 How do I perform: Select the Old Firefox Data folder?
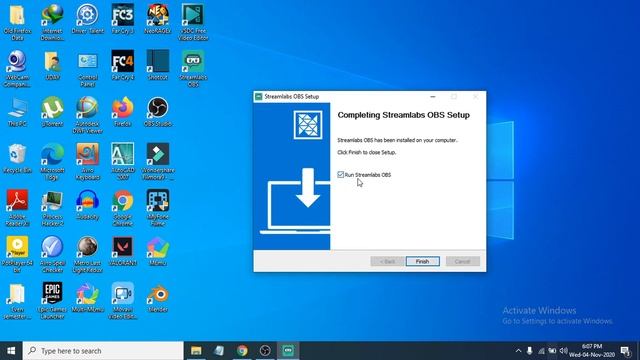click(x=17, y=22)
